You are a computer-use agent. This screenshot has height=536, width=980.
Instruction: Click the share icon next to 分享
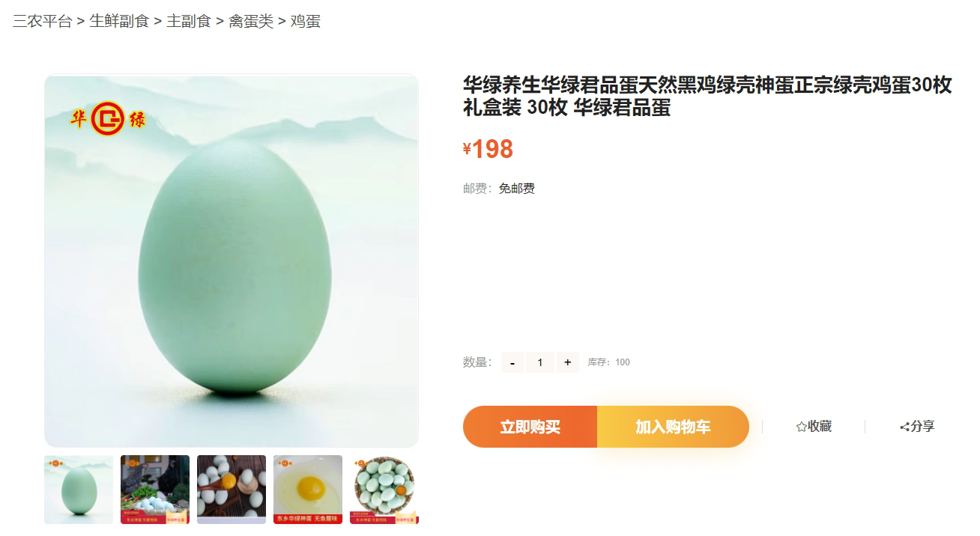coord(904,427)
